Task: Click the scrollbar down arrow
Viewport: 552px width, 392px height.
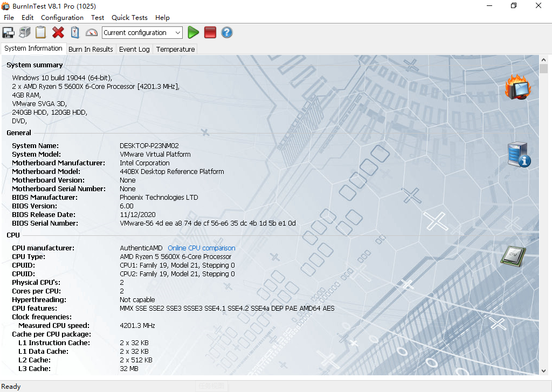Action: tap(543, 371)
